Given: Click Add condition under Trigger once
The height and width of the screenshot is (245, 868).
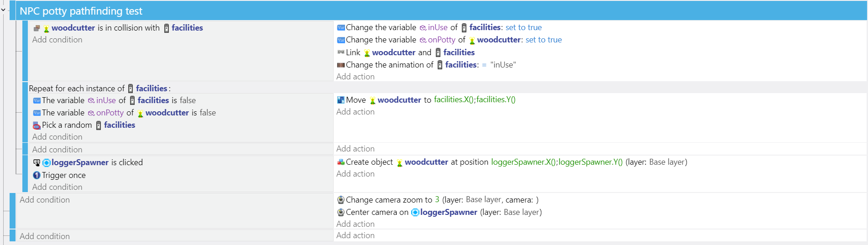Looking at the screenshot, I should click(57, 187).
